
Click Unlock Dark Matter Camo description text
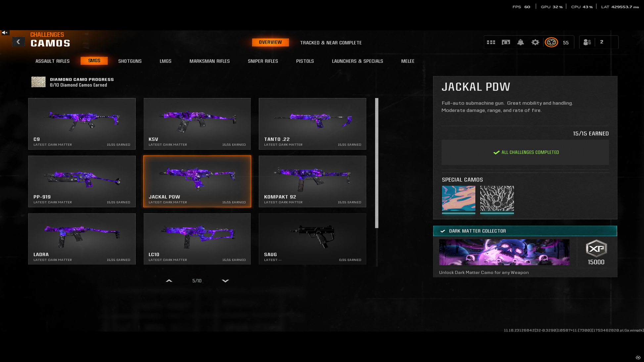point(484,272)
